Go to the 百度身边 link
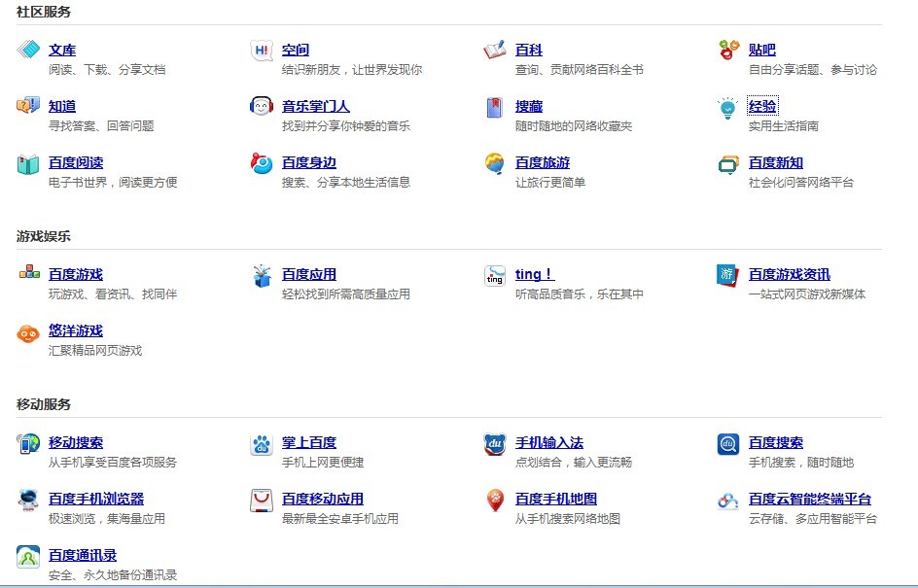Viewport: 918px width, 588px height. (x=309, y=162)
